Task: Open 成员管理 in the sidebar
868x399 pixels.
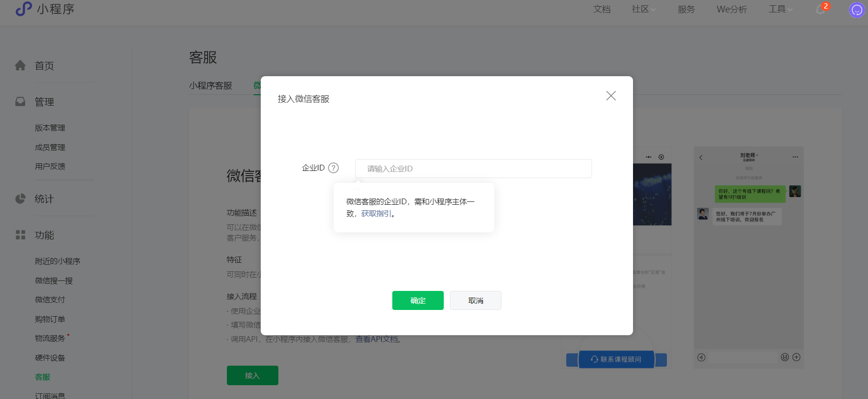Action: (50, 147)
